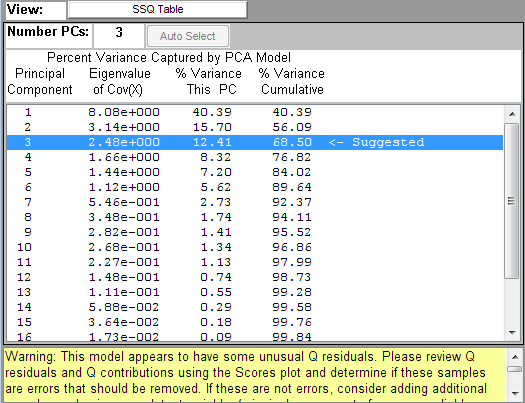This screenshot has width=525, height=403.
Task: Click the warning panel scroll up arrow
Action: pos(515,357)
